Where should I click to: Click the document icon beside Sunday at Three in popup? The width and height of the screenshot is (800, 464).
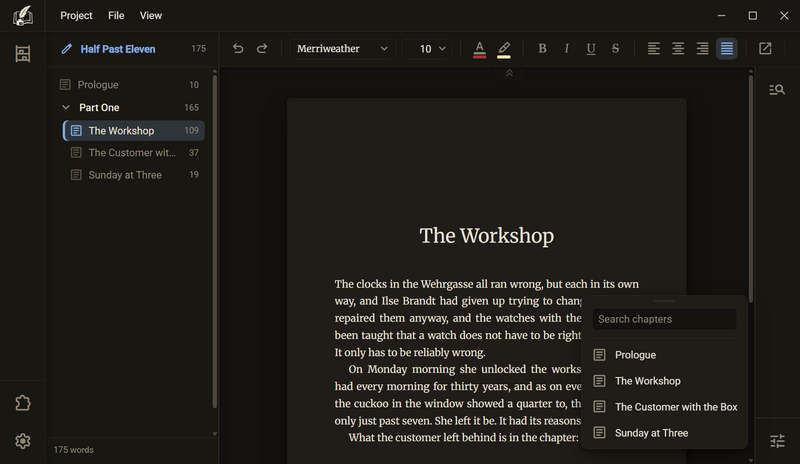pyautogui.click(x=599, y=433)
